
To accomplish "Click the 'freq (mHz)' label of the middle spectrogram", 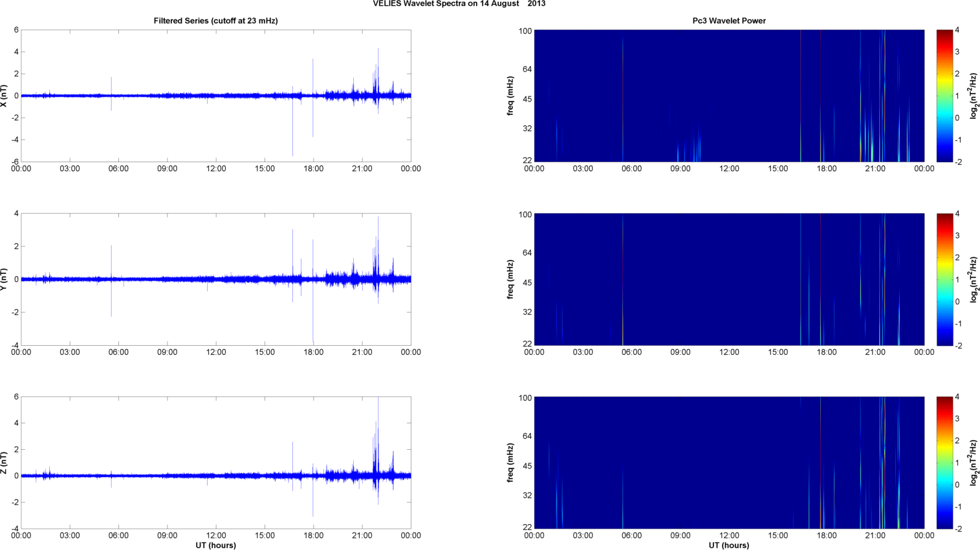I will [x=510, y=279].
